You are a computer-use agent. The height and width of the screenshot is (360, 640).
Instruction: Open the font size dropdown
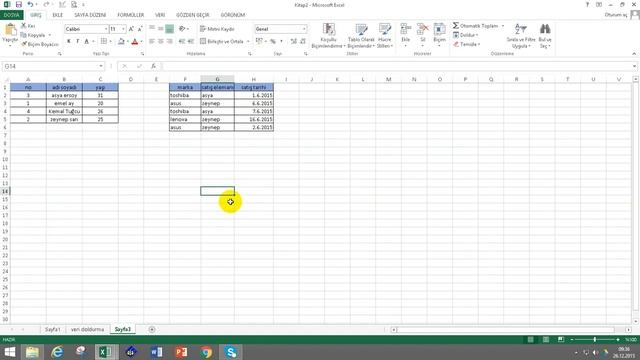tap(123, 29)
